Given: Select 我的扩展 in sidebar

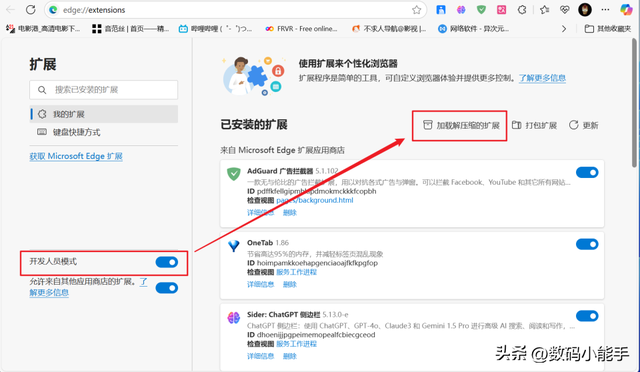Looking at the screenshot, I should coord(104,114).
